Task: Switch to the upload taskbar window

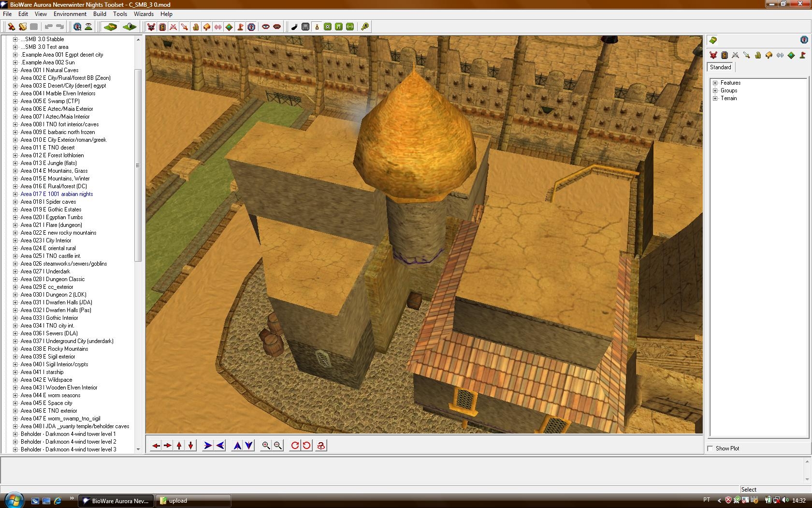Action: [x=193, y=501]
